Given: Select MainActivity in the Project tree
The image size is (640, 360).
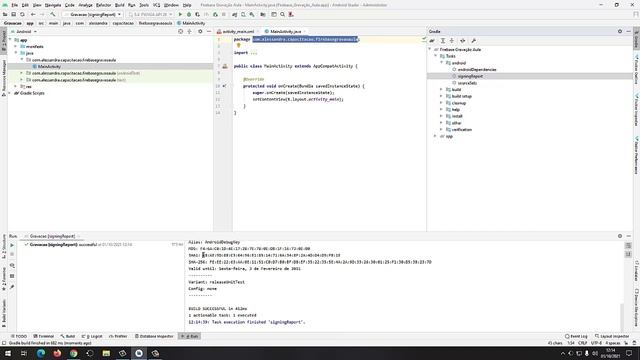Looking at the screenshot, I should click(49, 67).
